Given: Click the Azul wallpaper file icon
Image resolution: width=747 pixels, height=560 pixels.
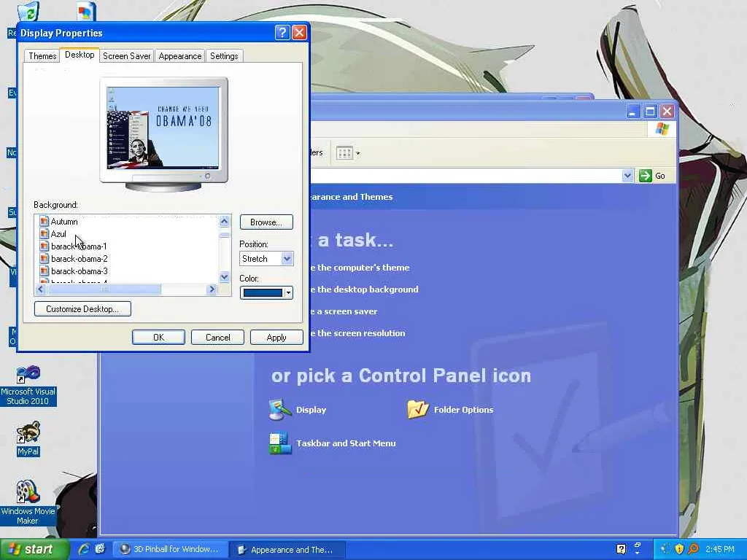Looking at the screenshot, I should click(44, 234).
